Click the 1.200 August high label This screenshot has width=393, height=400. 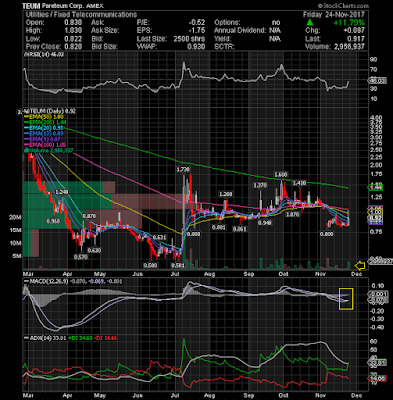(225, 194)
